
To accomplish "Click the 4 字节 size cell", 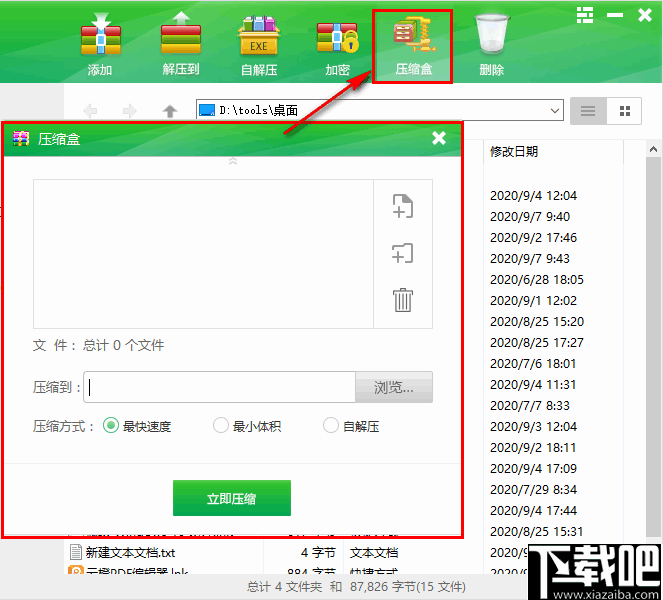I will [x=318, y=552].
